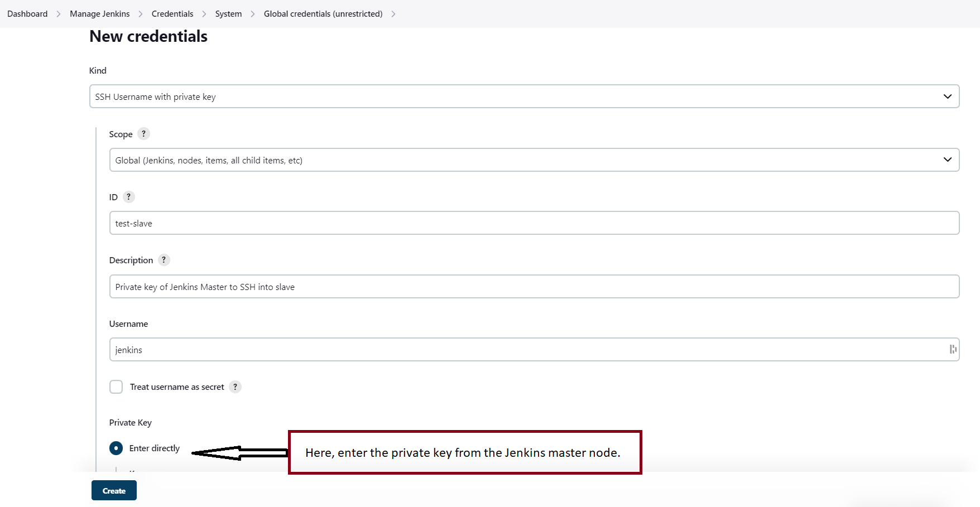Expand the Global credentials breadcrumb chevron

[393, 14]
